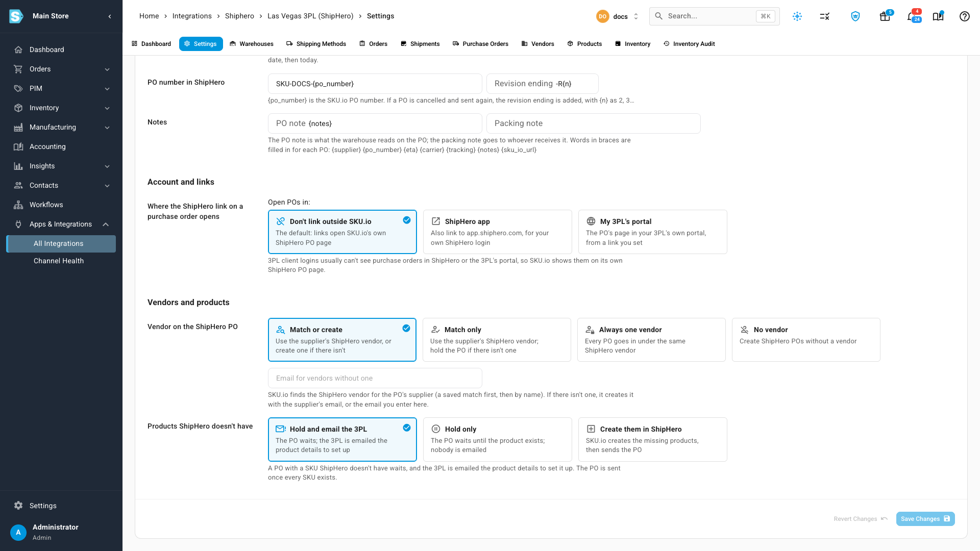Click the Email for vendors without one field

[375, 378]
